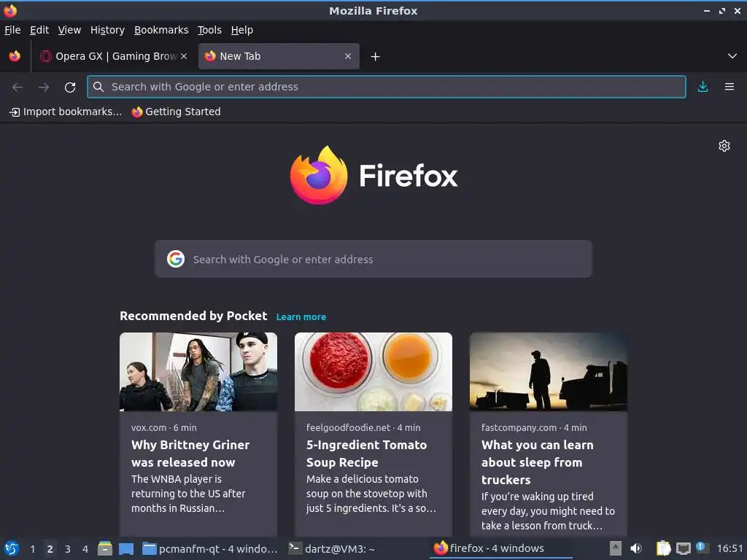Click '5-Ingredient Tomato Soup Recipe' headline
Viewport: 747px width, 560px height.
(x=366, y=454)
